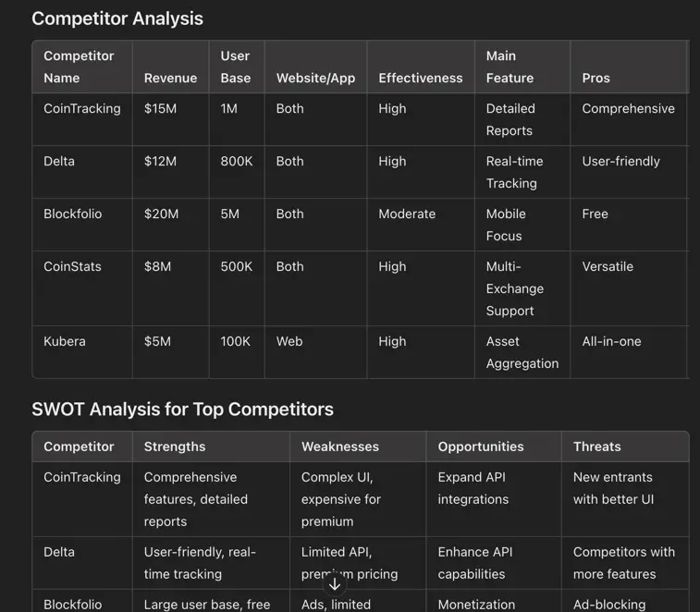This screenshot has width=700, height=612.
Task: Click the Multi-Exchange Support cell
Action: click(514, 288)
